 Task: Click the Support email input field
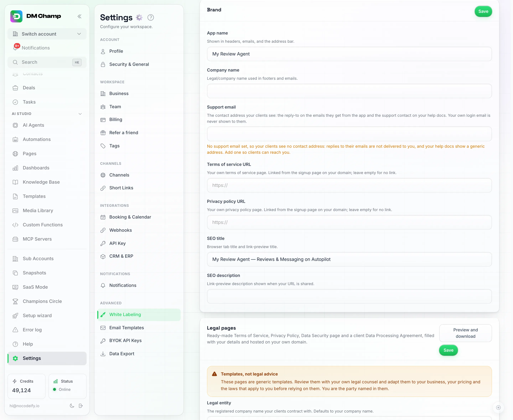tap(349, 134)
